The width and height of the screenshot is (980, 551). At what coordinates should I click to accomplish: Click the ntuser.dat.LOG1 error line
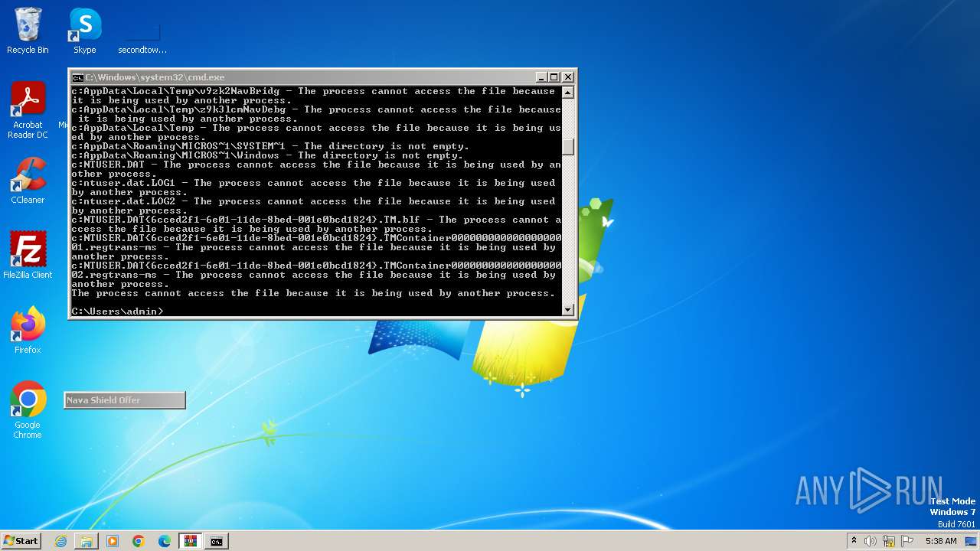[x=316, y=187]
